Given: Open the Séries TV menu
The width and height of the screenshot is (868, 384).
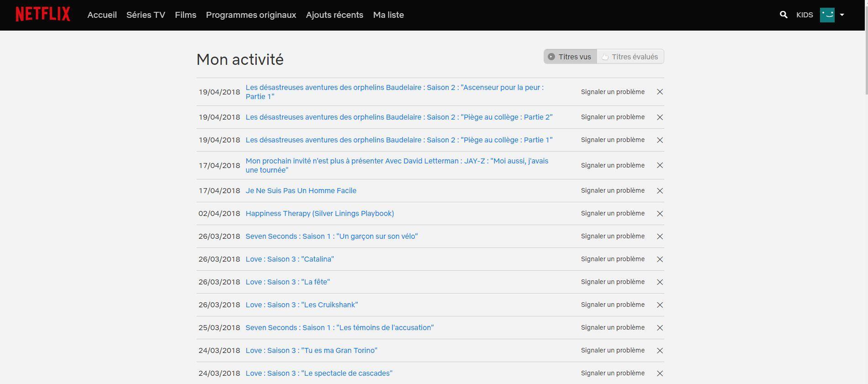Looking at the screenshot, I should (x=146, y=15).
